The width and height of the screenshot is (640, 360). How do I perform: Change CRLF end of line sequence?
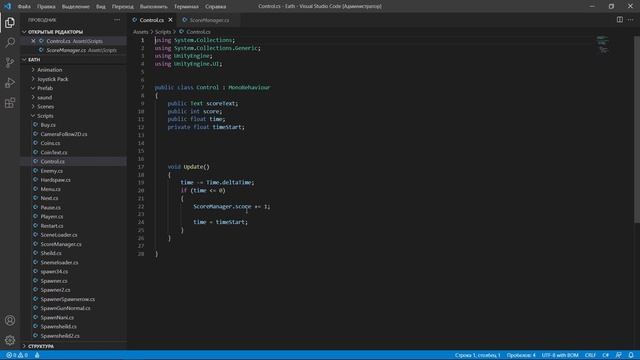coord(590,355)
